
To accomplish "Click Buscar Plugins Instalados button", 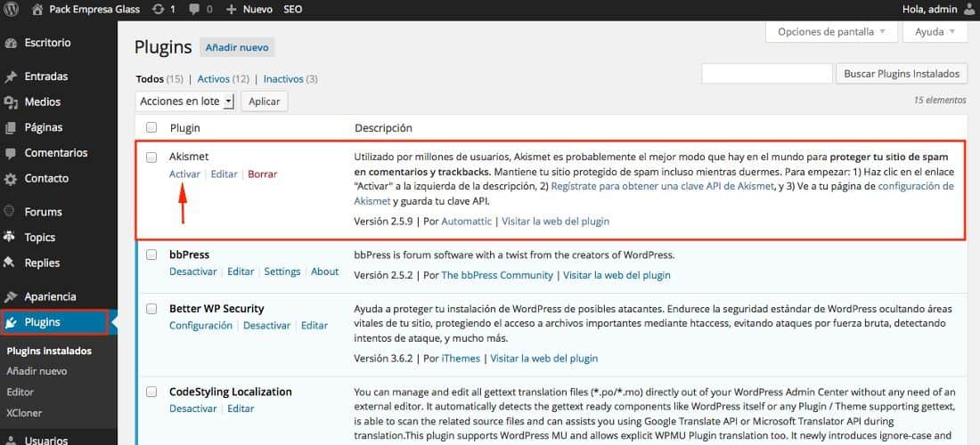I will click(x=902, y=74).
